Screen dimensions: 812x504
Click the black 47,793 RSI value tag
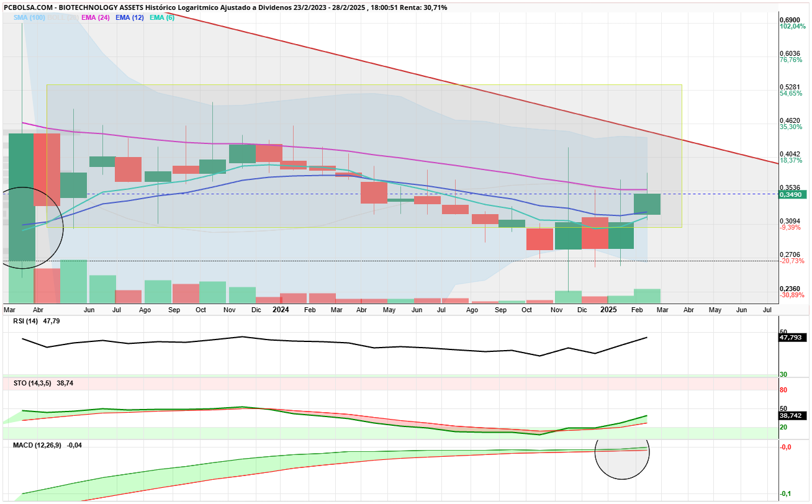792,338
